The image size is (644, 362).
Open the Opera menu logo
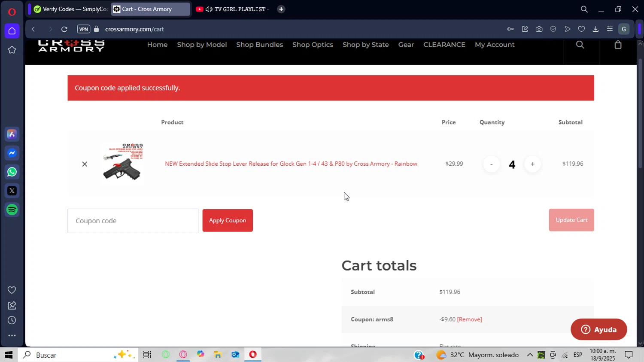12,12
